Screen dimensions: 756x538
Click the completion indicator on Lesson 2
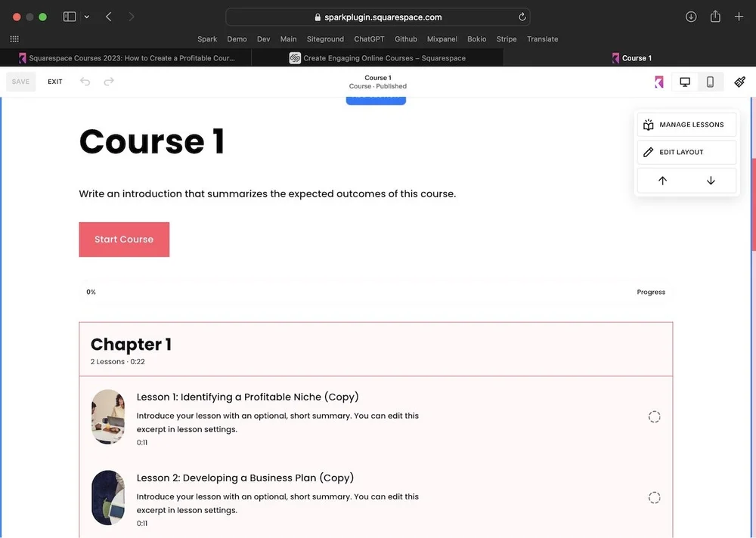654,497
